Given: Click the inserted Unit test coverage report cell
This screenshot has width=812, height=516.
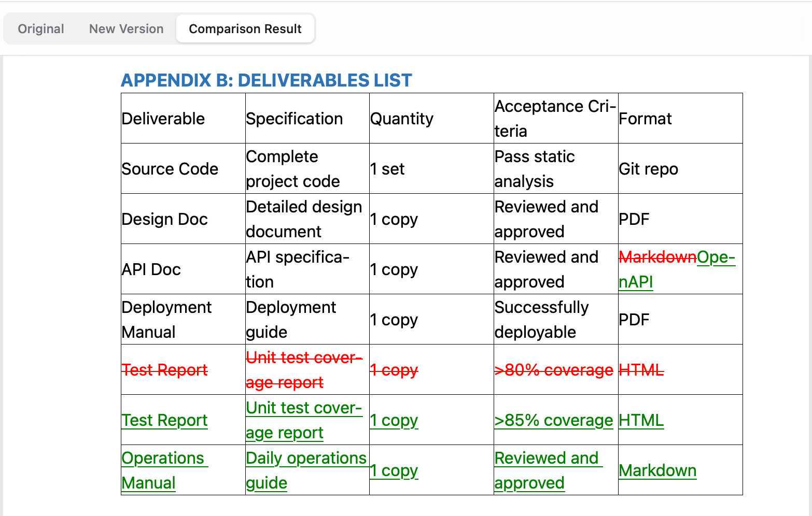Looking at the screenshot, I should [x=307, y=420].
